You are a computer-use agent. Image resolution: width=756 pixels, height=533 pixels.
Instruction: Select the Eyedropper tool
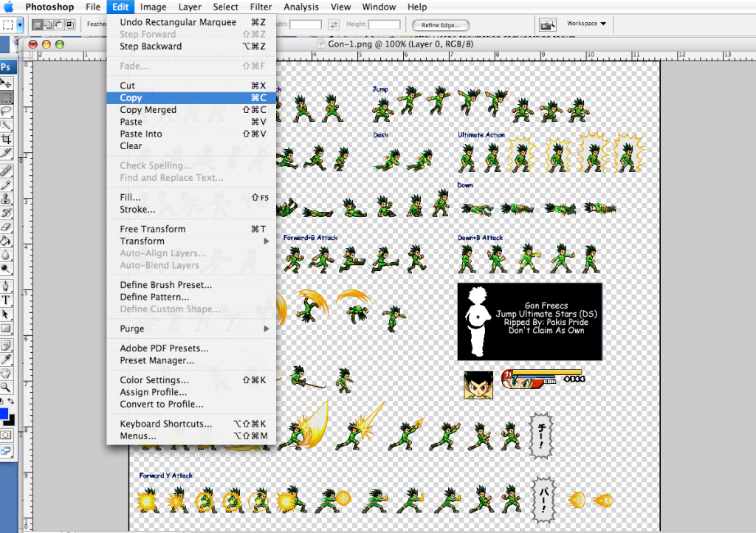[x=6, y=359]
